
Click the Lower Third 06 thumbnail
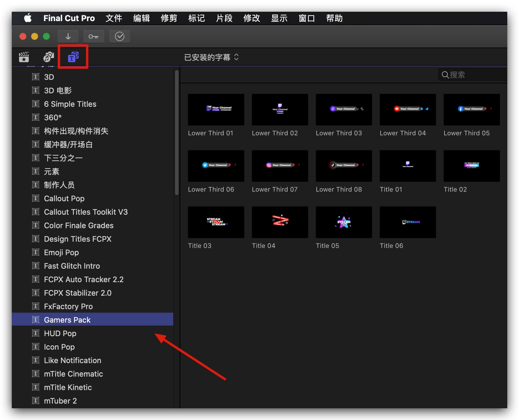[216, 166]
